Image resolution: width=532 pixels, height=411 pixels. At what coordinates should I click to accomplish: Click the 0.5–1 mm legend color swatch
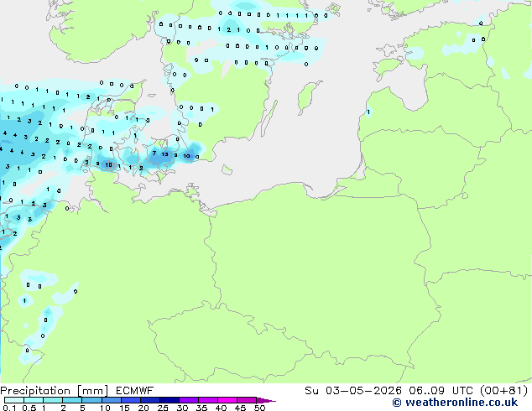pyautogui.click(x=34, y=400)
